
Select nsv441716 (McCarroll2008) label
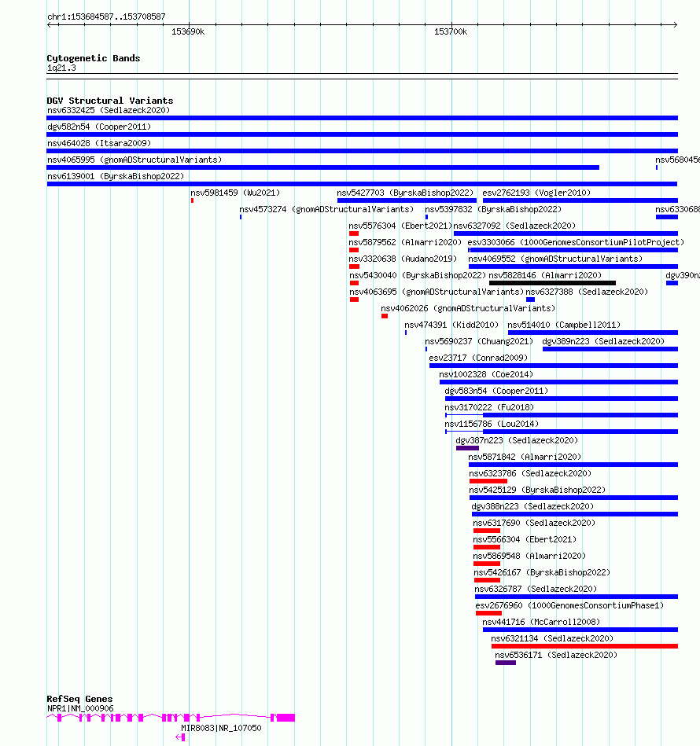point(541,623)
